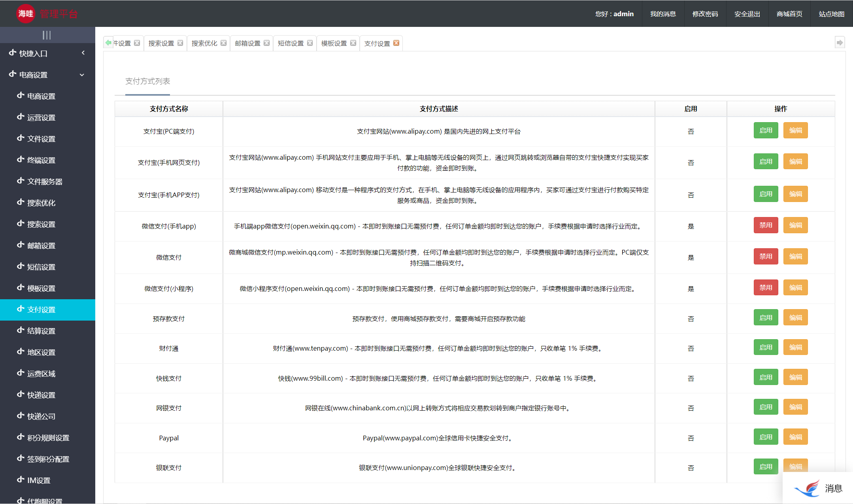The image size is (853, 504).
Task: Disable 微信支付(手机app) with 禁用 button
Action: tap(766, 225)
